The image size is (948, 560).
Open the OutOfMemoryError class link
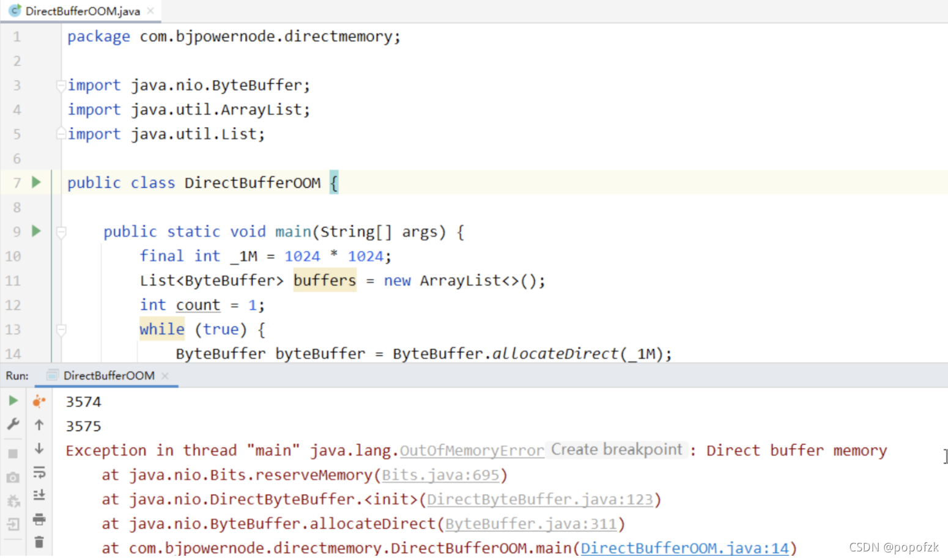[x=472, y=451]
